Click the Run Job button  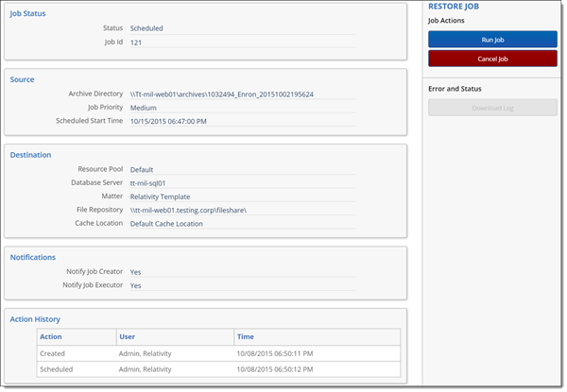(492, 39)
